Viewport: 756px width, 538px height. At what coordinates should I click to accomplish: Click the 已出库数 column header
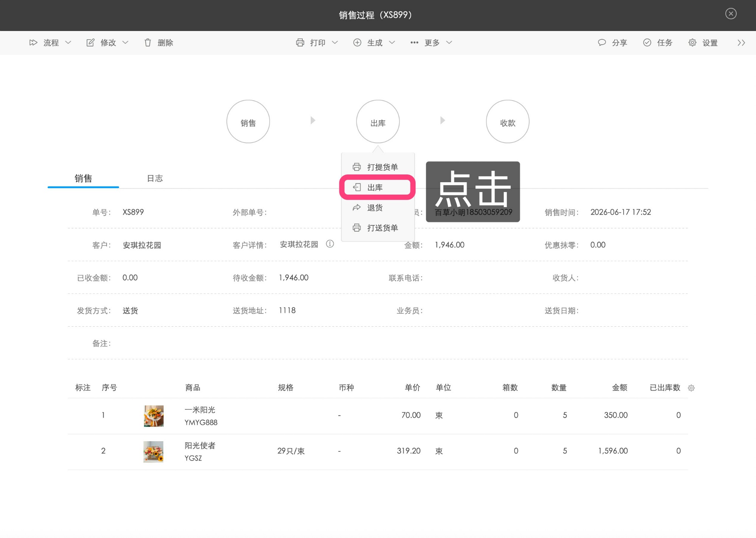coord(665,388)
